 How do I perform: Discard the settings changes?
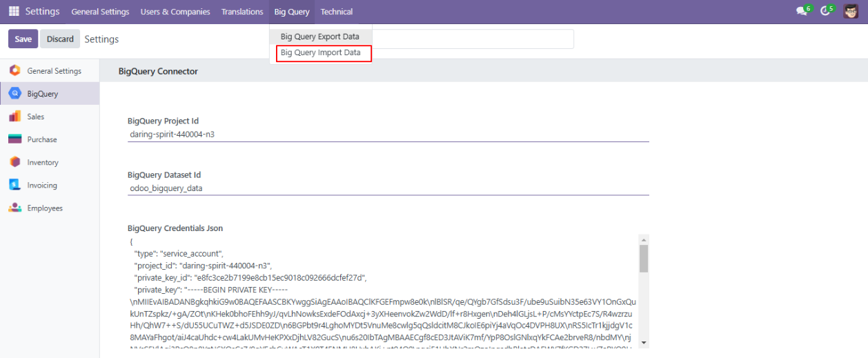coord(60,39)
